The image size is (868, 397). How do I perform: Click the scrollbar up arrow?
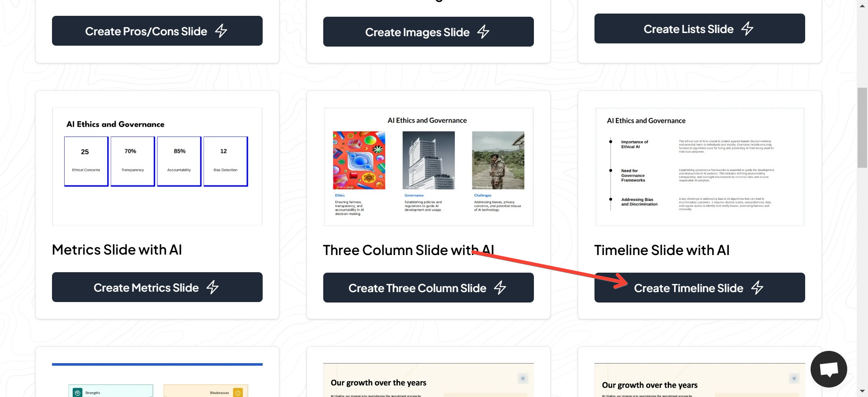pos(862,5)
